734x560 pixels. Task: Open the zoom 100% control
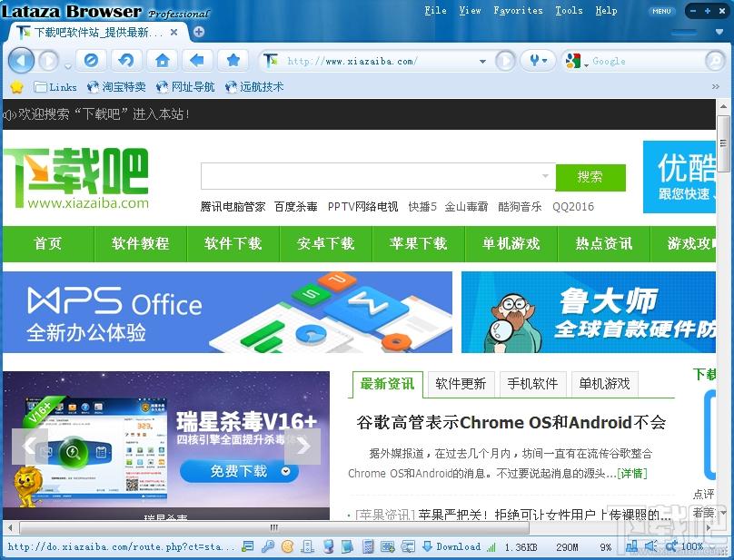[685, 546]
